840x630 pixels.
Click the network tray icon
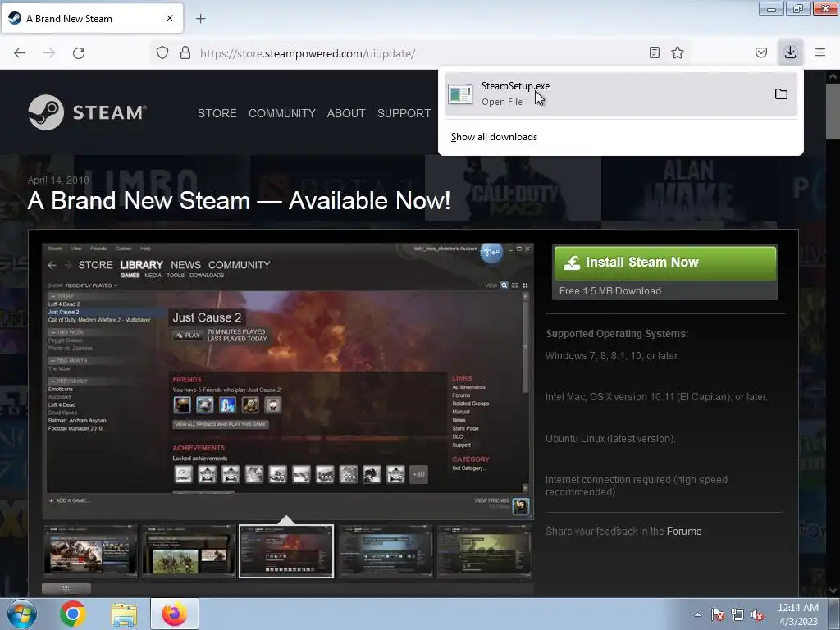(737, 614)
